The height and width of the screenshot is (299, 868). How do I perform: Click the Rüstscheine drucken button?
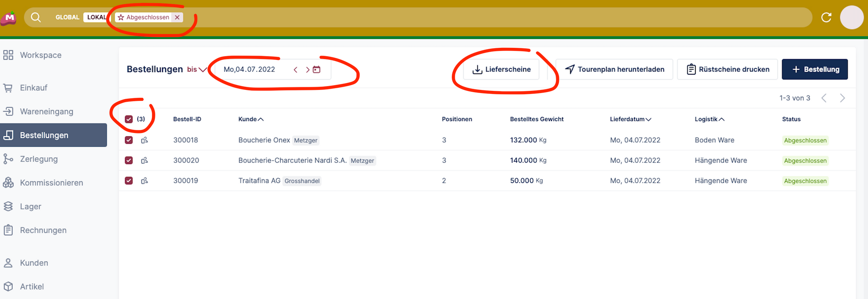coord(727,70)
